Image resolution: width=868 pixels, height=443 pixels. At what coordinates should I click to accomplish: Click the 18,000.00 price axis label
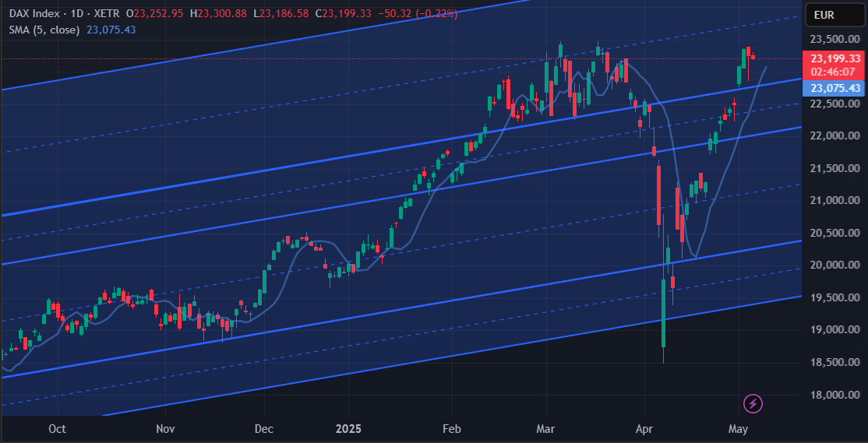tap(835, 395)
